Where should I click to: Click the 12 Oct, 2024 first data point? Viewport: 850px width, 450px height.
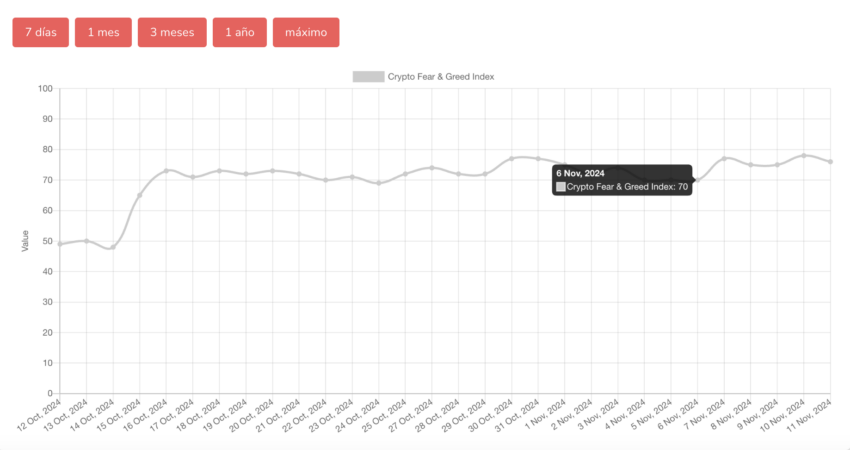(60, 244)
